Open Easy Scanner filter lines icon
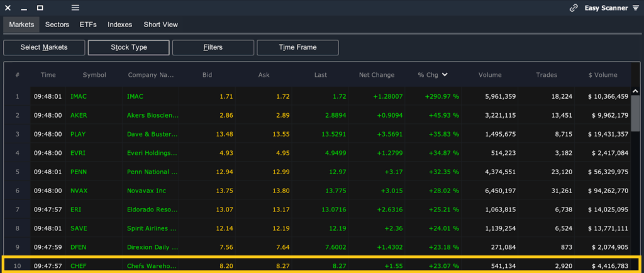 636,8
